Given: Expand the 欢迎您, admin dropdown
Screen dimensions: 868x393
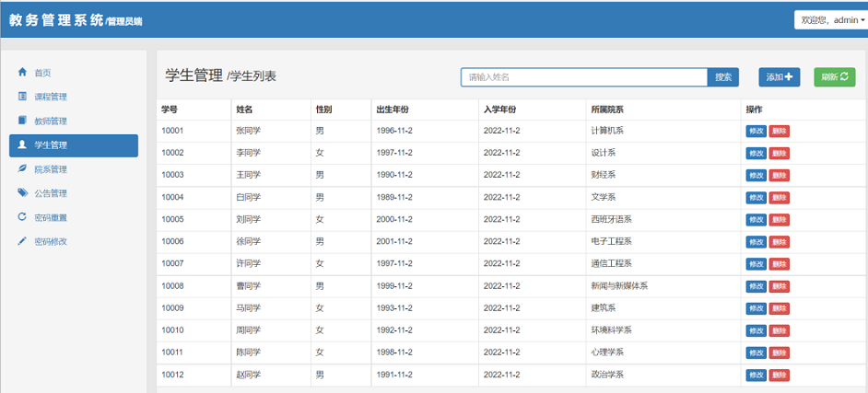Looking at the screenshot, I should coord(832,20).
